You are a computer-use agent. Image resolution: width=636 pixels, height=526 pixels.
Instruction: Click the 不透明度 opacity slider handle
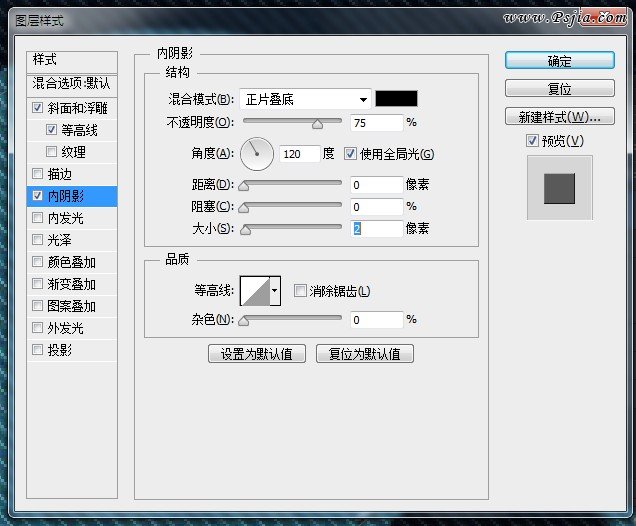tap(318, 124)
